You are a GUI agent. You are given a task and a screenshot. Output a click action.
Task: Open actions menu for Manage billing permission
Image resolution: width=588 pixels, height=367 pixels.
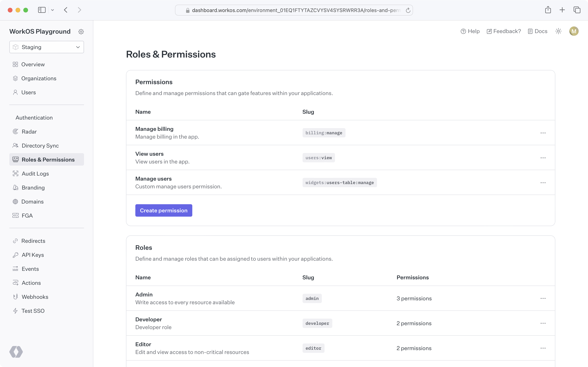(543, 133)
